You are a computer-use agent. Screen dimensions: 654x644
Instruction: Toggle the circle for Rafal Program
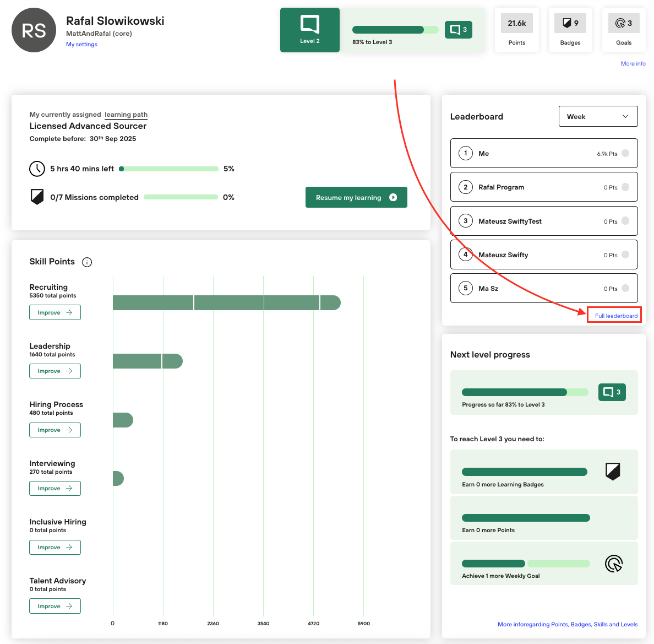(625, 187)
